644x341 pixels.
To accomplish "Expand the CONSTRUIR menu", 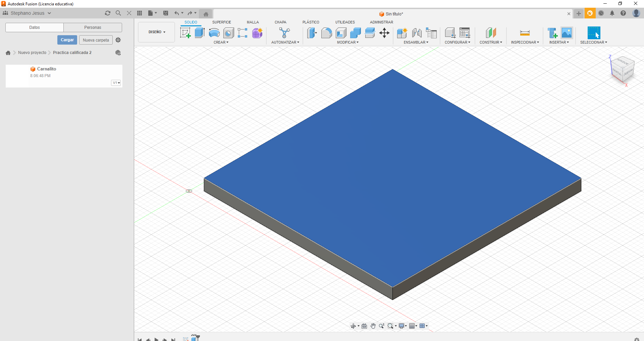I will 491,42.
